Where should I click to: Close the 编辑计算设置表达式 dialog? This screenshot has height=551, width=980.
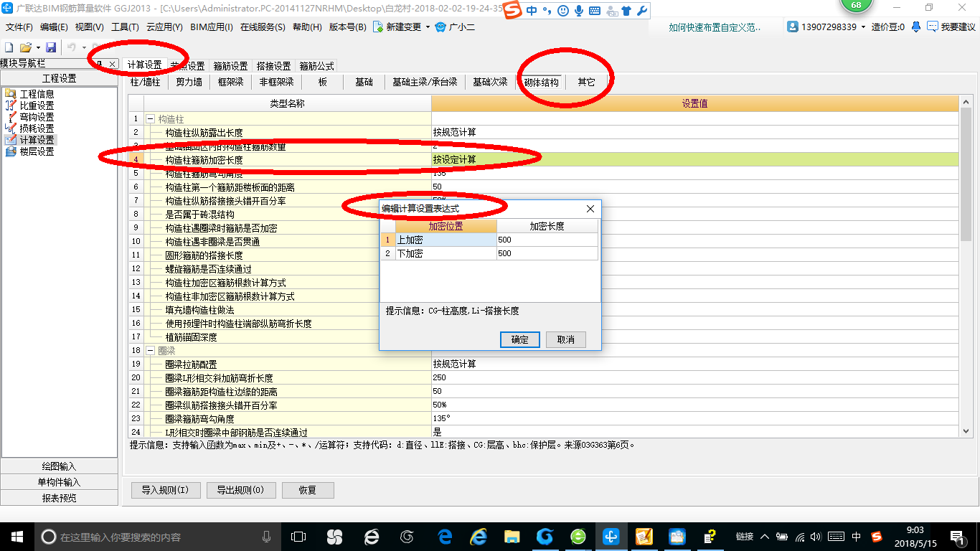pos(590,209)
